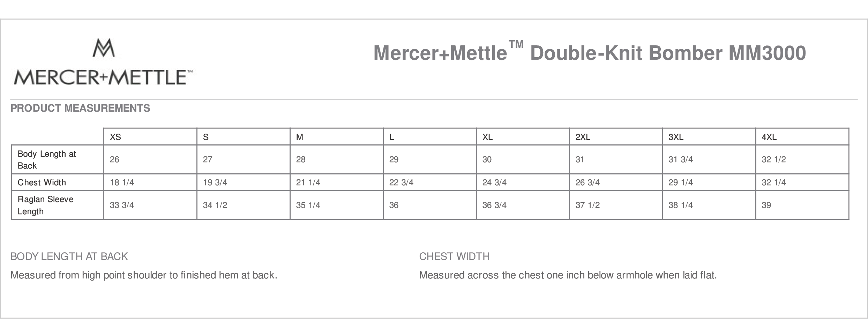
Task: Click the BODY LENGTH AT BACK definition heading
Action: pyautogui.click(x=69, y=256)
